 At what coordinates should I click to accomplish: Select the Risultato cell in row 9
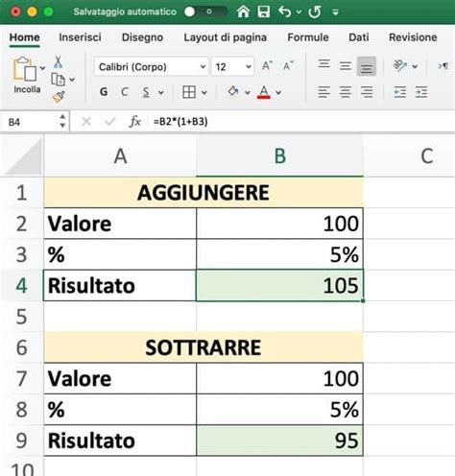point(120,440)
